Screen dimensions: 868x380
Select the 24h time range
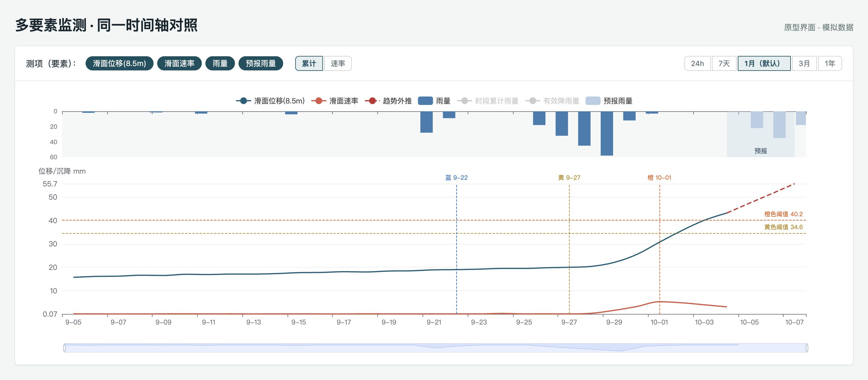pos(697,63)
